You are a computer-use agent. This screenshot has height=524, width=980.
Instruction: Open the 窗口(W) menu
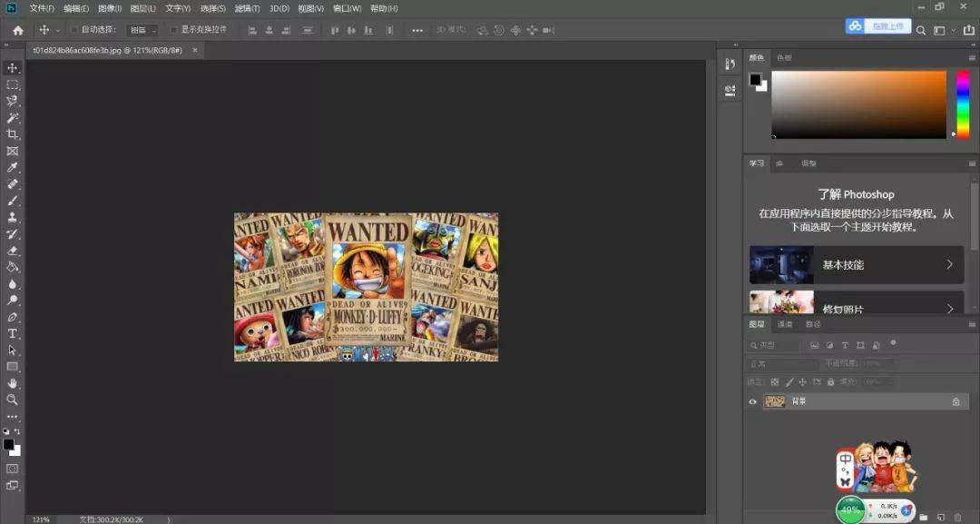348,9
